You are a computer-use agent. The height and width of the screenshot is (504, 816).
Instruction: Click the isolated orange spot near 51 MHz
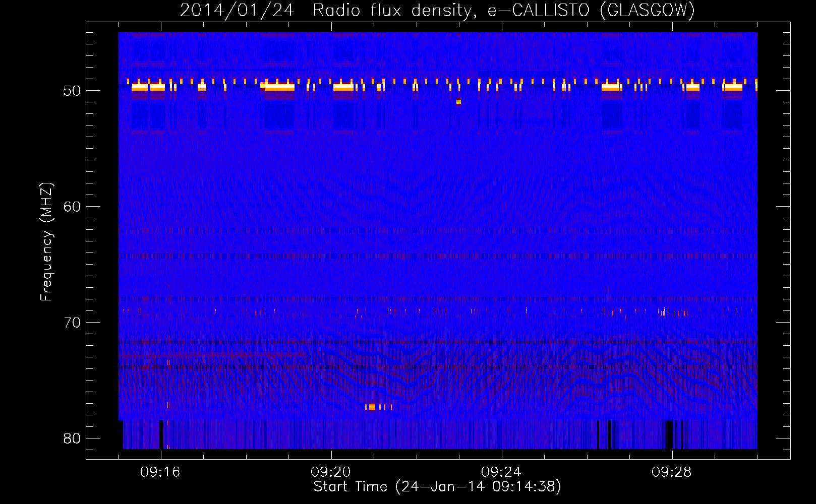(458, 102)
